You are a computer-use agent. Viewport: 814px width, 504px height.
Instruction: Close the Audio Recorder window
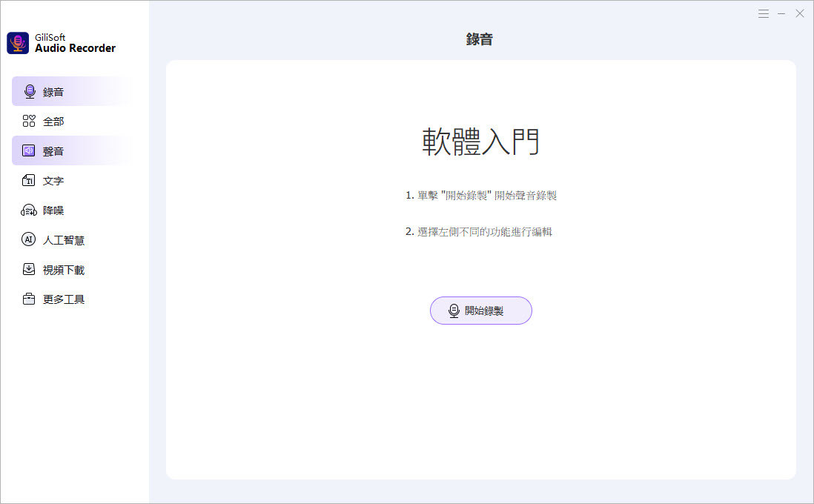click(800, 13)
